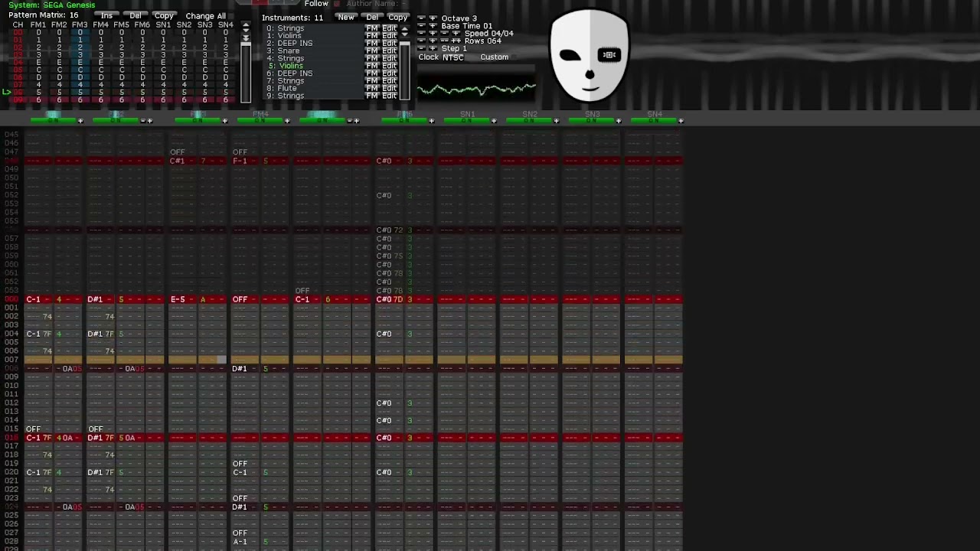
Task: Mute the SN1 channel ON bar
Action: tap(467, 121)
